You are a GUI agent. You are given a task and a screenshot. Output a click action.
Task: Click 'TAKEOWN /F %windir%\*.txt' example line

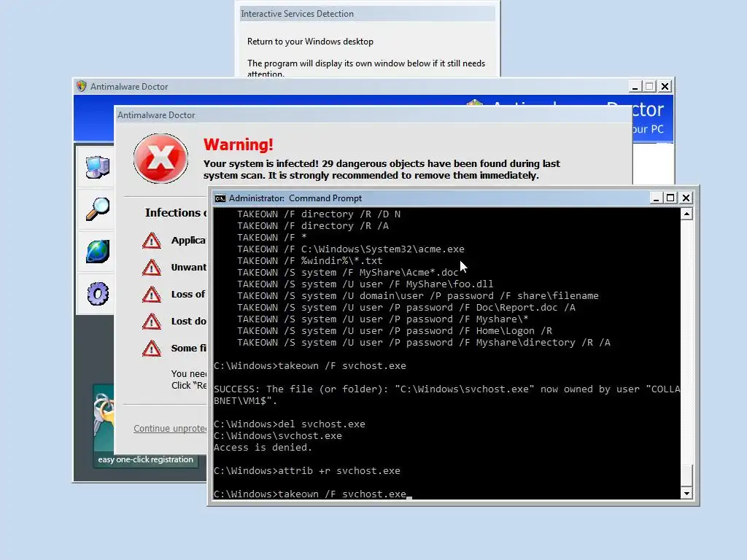tap(309, 261)
